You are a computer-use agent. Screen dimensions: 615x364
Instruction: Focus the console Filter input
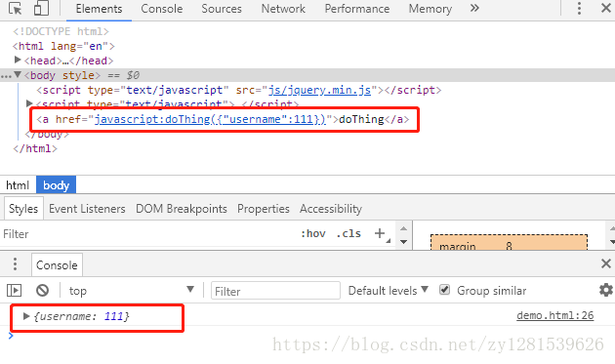(275, 291)
